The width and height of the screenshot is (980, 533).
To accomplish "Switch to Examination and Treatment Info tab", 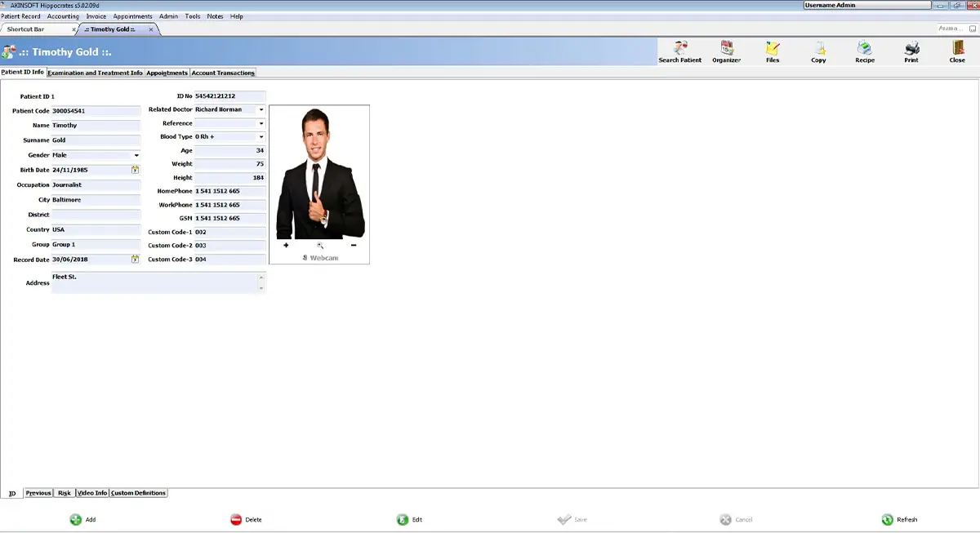I will coord(95,73).
